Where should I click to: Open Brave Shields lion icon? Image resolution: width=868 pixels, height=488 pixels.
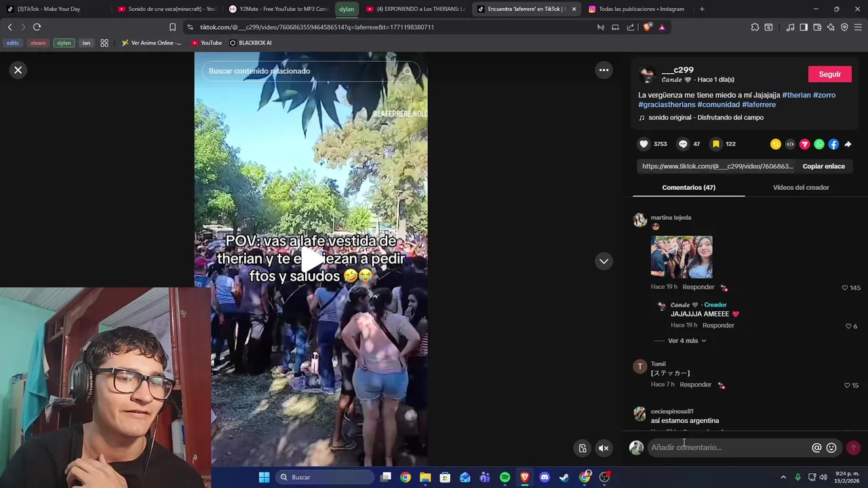(x=647, y=27)
